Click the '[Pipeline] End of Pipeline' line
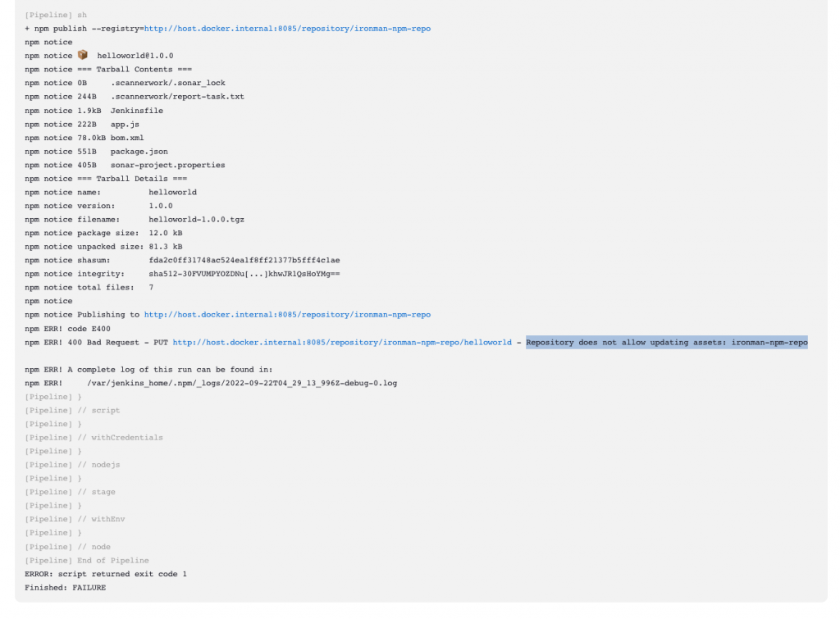The height and width of the screenshot is (619, 840). tap(87, 560)
